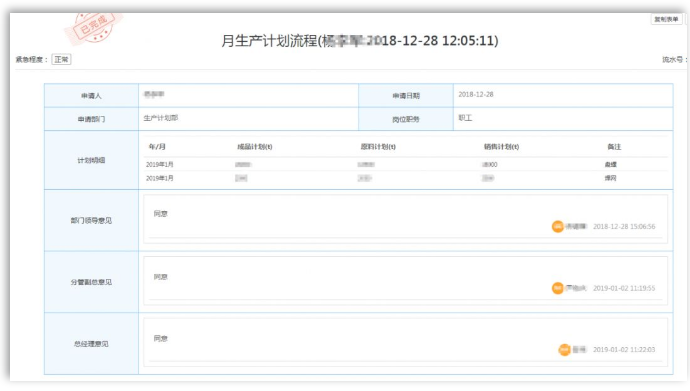Screen dimensions: 690x391
Task: Click the avatar beside the 2019-01-02 11:22:03 signature
Action: click(x=565, y=350)
